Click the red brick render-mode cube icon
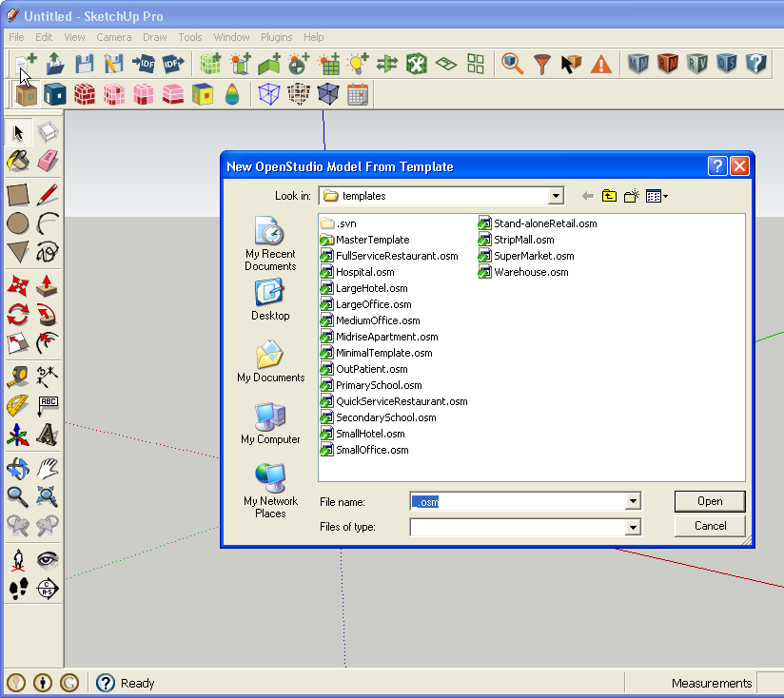The height and width of the screenshot is (698, 784). pos(85,94)
